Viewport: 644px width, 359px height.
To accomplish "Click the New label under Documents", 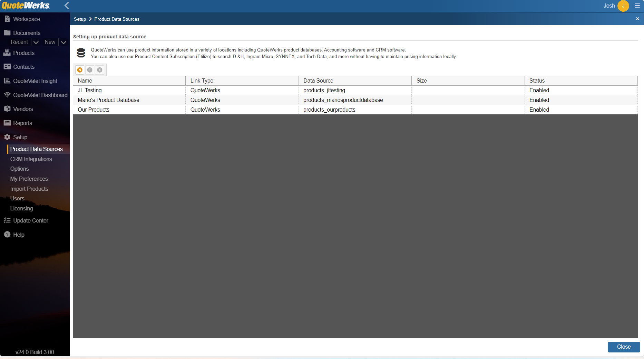I will (x=50, y=42).
